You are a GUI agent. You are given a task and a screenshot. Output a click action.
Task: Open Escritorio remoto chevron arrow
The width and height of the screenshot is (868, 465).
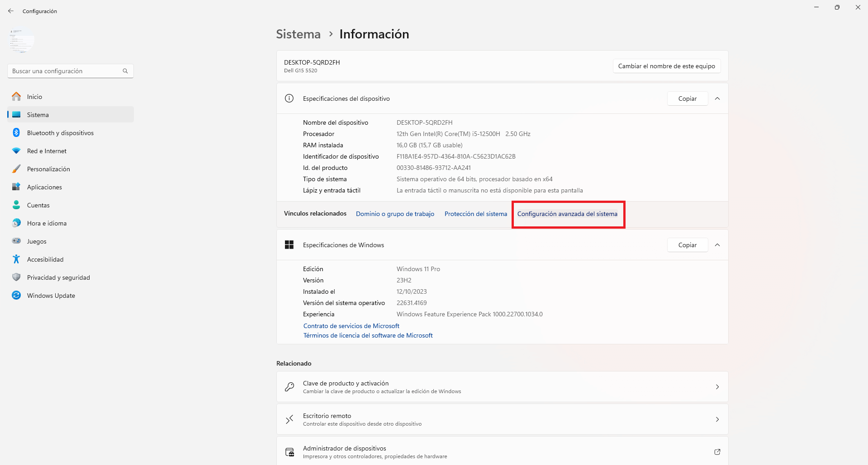(717, 419)
